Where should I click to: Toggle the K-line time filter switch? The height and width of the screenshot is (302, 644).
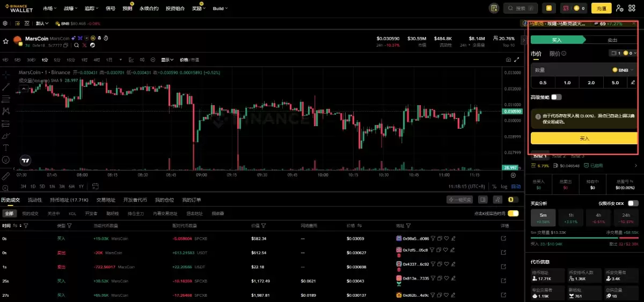514,213
